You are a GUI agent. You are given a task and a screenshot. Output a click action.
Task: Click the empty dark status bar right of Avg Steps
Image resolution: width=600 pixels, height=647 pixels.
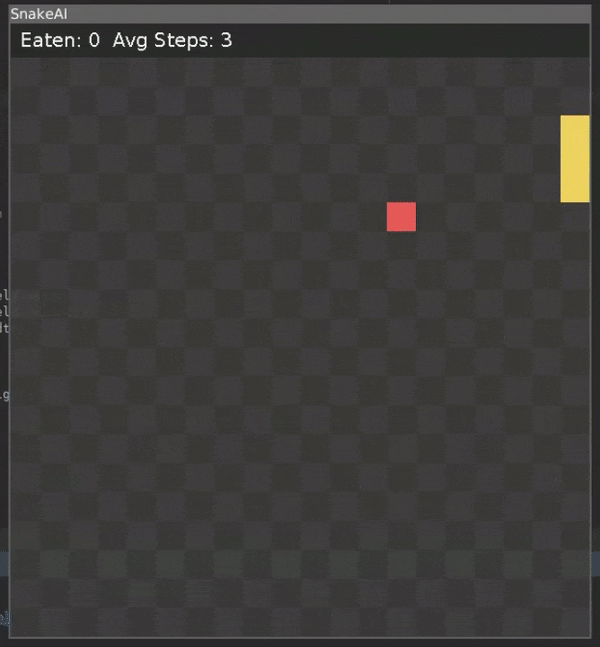(411, 40)
